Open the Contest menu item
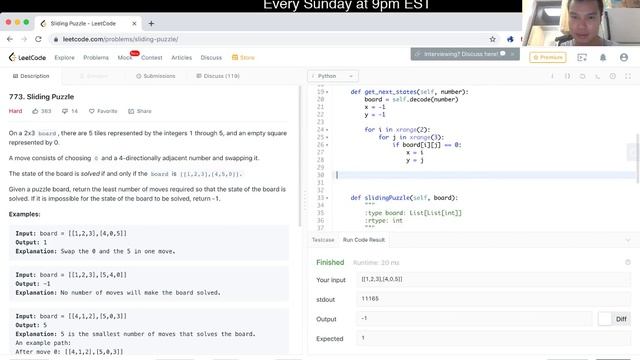Screen dimensions: 640x360 click(x=151, y=58)
